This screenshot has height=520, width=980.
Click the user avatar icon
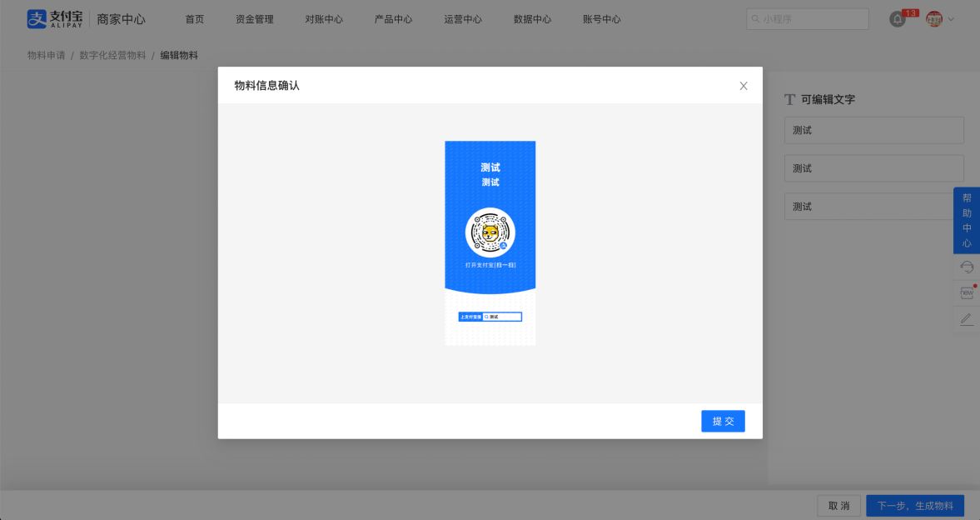pos(933,19)
